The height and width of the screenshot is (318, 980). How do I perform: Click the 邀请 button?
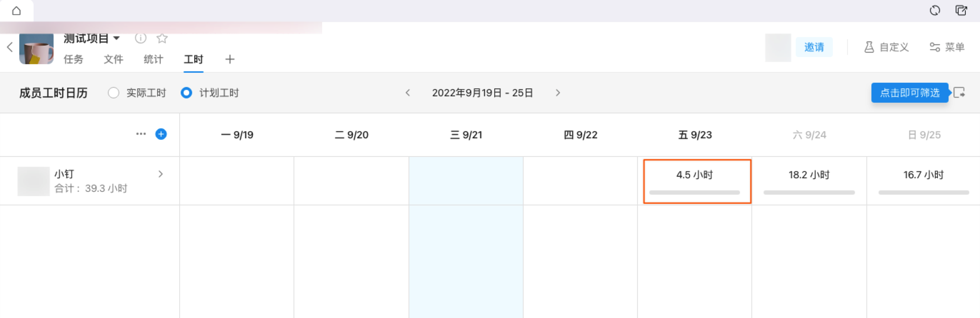tap(814, 47)
